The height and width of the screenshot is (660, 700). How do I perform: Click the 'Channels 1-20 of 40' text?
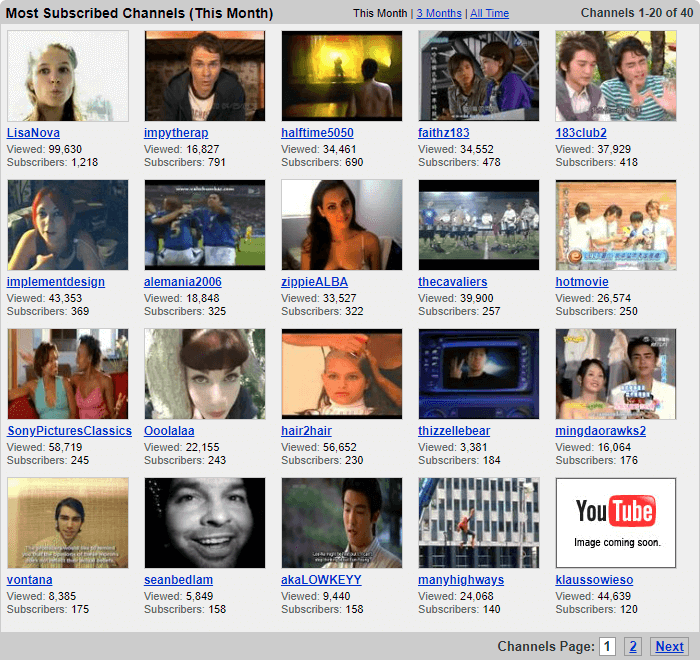tap(637, 13)
